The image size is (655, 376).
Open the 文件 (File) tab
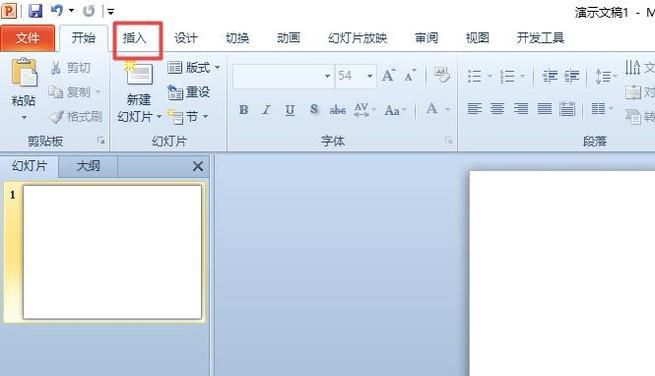tap(28, 38)
